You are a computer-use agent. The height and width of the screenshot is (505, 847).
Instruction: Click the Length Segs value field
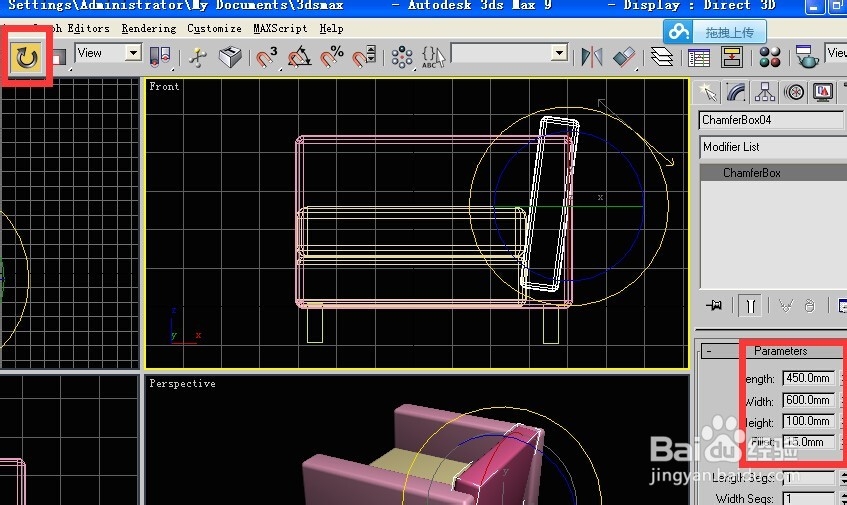tap(808, 478)
